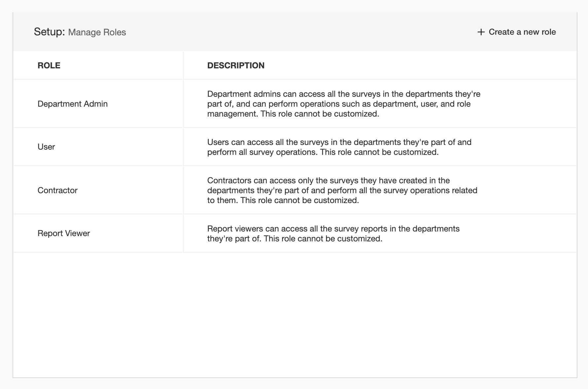Select the Contractor role name
Viewport: 588px width, 389px height.
tap(57, 191)
